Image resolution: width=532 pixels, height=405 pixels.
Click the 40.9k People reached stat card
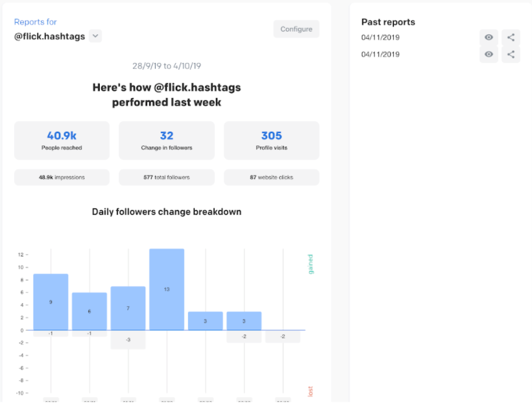coord(62,140)
